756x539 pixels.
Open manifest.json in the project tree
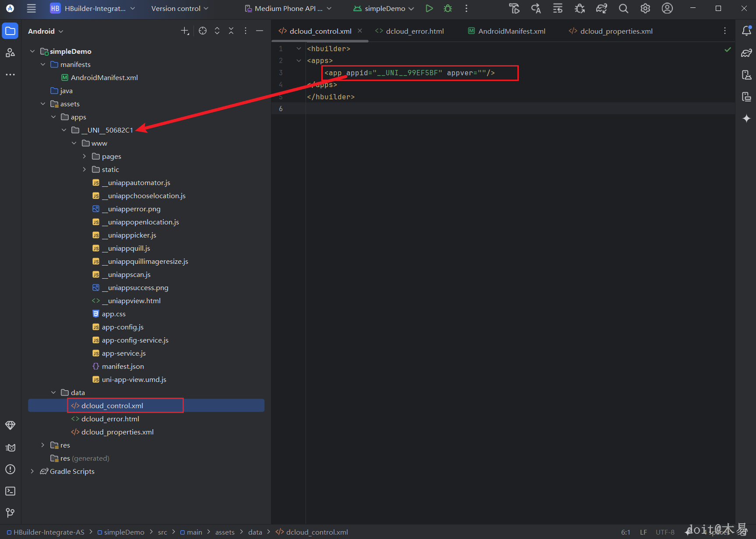coord(123,366)
